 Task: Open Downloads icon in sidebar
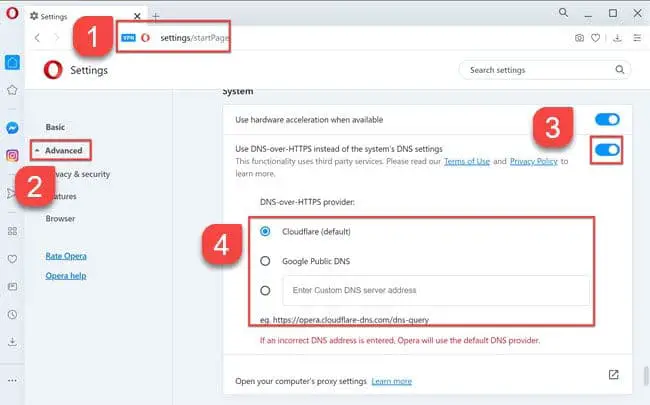tap(12, 342)
